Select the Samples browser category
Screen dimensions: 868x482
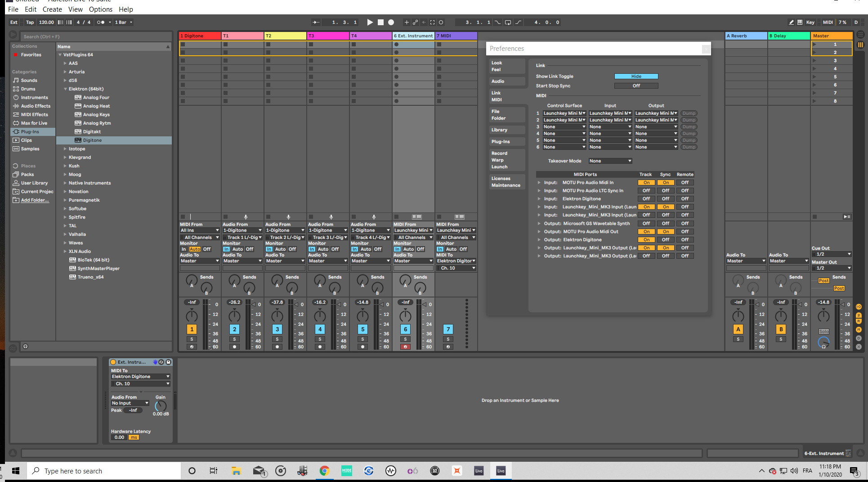30,149
